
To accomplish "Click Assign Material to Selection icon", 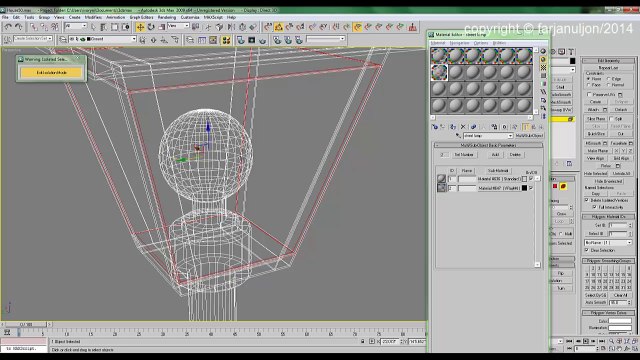I will (453, 127).
